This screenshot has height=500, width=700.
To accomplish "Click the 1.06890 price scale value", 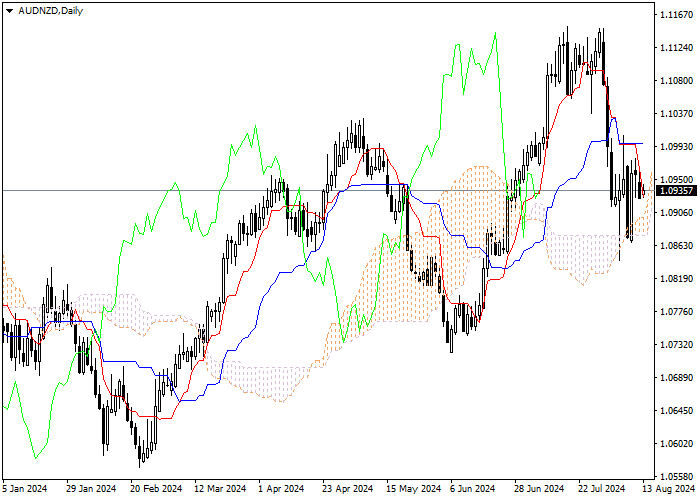I will pyautogui.click(x=677, y=378).
